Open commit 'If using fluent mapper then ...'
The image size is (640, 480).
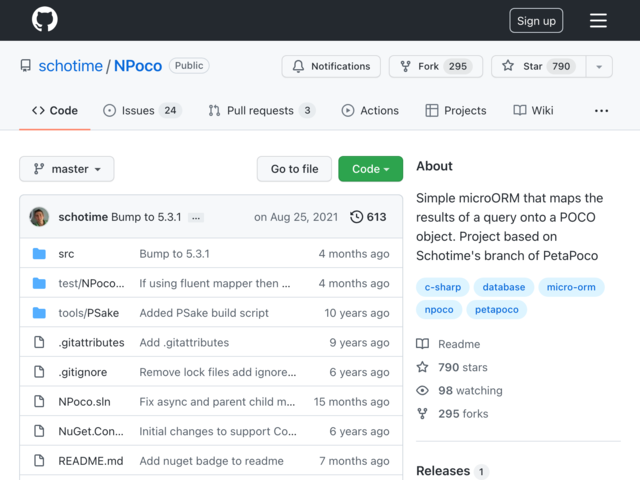click(x=215, y=283)
